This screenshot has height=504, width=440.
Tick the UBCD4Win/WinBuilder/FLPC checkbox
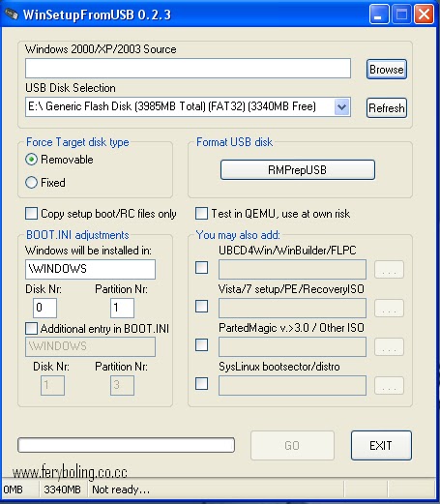click(x=201, y=268)
